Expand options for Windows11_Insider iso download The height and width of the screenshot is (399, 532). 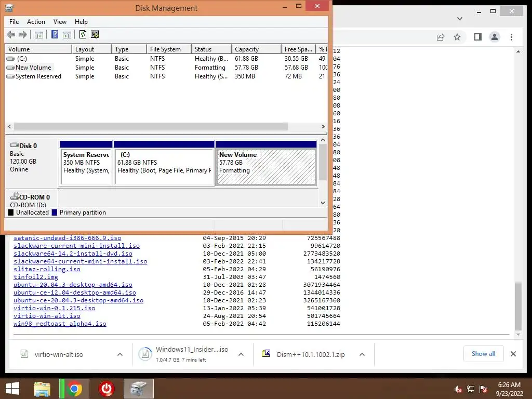pos(241,354)
